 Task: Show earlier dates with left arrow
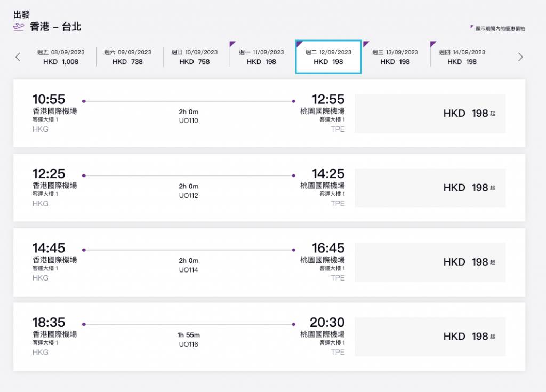pyautogui.click(x=18, y=57)
